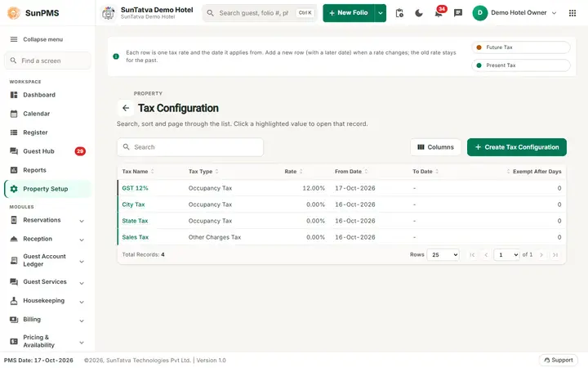Expand the Pricing & Availability chevron
Viewport: 588px width, 368px height.
82,342
